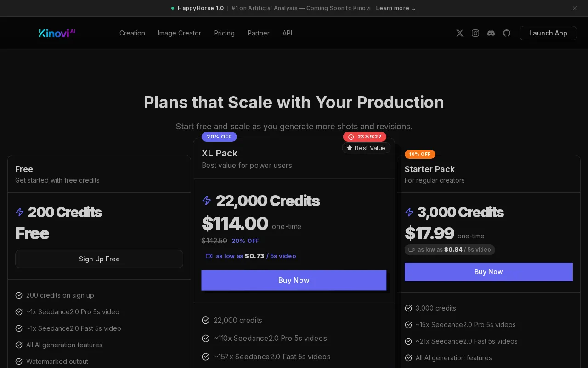Screen dimensions: 588x368
Task: Click the Best Value badge
Action: (366, 148)
